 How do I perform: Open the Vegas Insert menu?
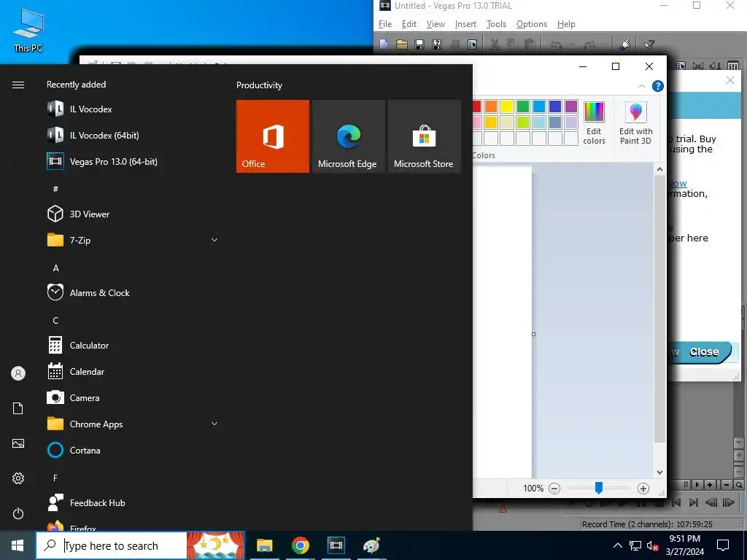(465, 24)
